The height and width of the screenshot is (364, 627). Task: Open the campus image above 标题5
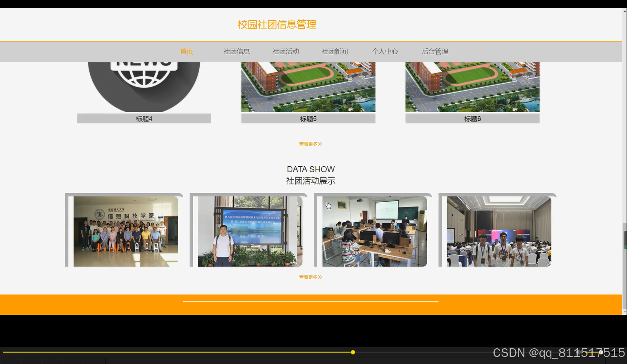coord(308,87)
